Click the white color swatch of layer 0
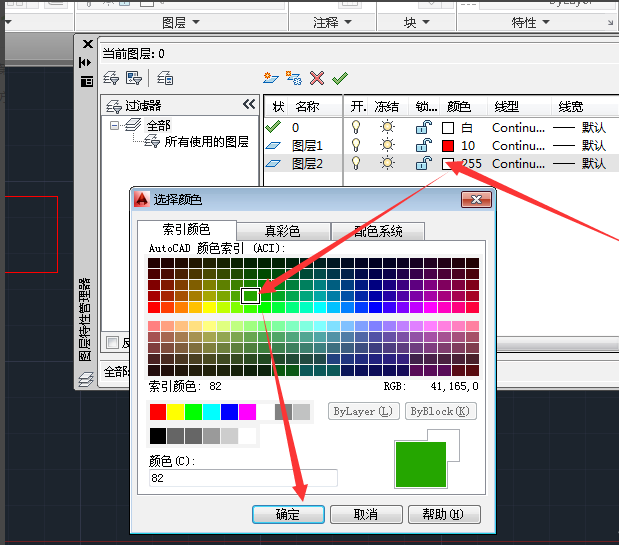 (x=448, y=128)
